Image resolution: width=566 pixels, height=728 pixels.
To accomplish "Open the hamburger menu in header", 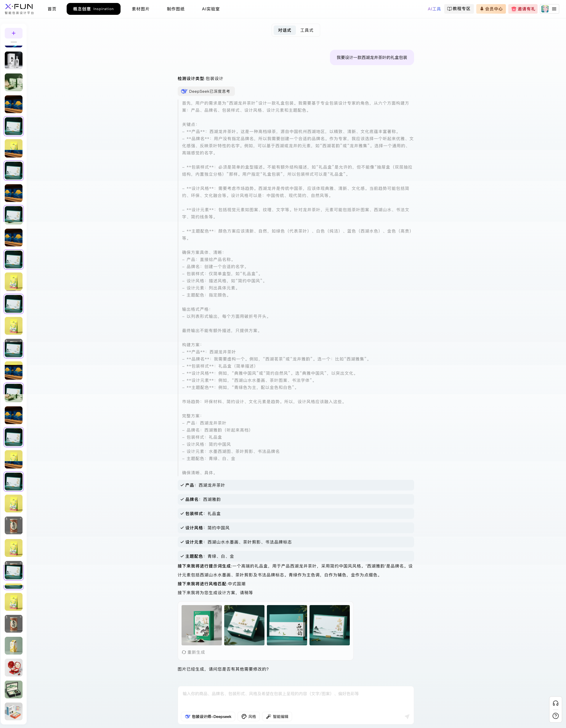I will 554,9.
